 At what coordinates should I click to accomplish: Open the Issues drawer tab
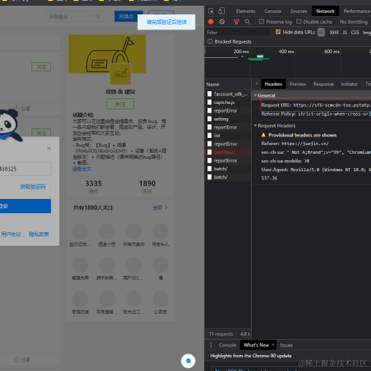pyautogui.click(x=286, y=345)
